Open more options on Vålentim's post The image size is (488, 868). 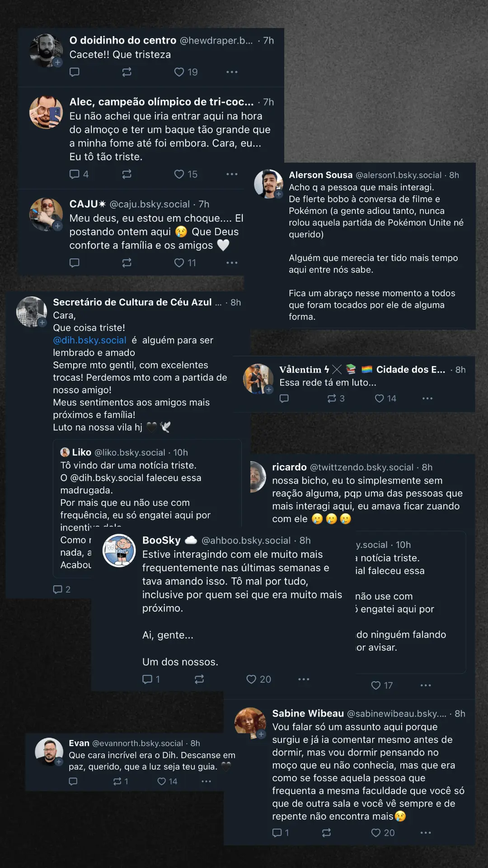427,398
